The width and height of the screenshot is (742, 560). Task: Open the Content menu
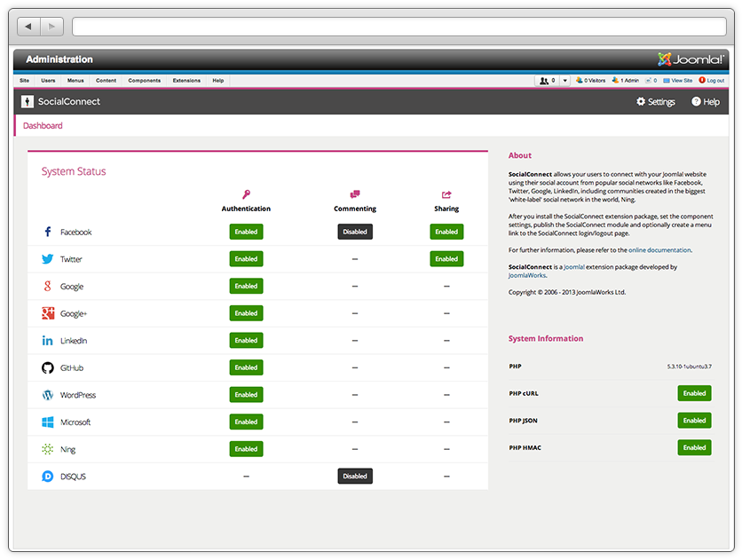point(106,81)
